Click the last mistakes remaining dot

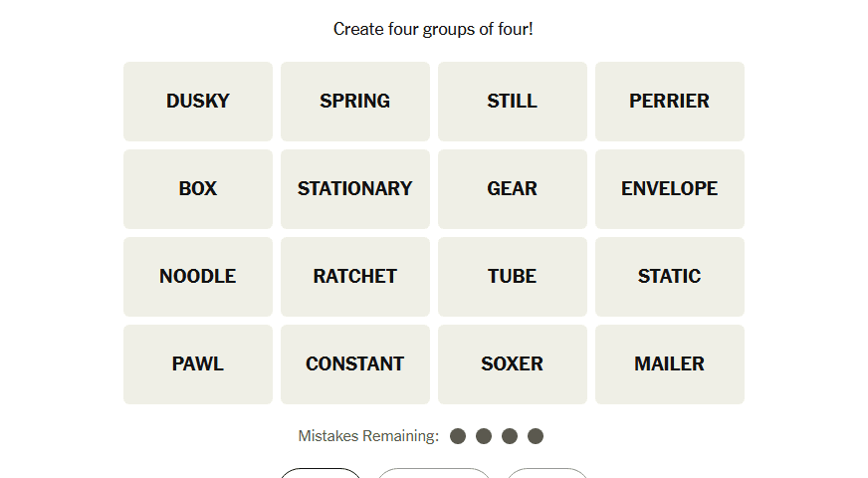point(536,436)
